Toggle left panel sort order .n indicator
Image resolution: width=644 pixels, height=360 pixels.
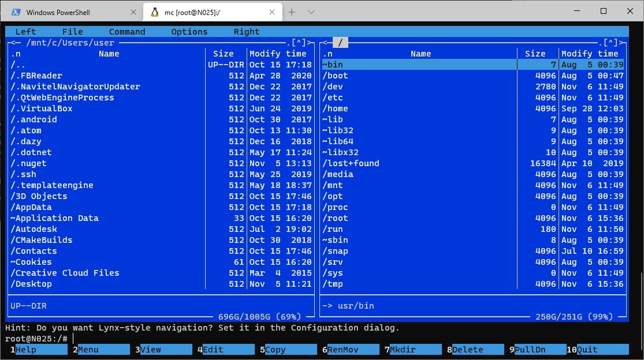coord(16,54)
